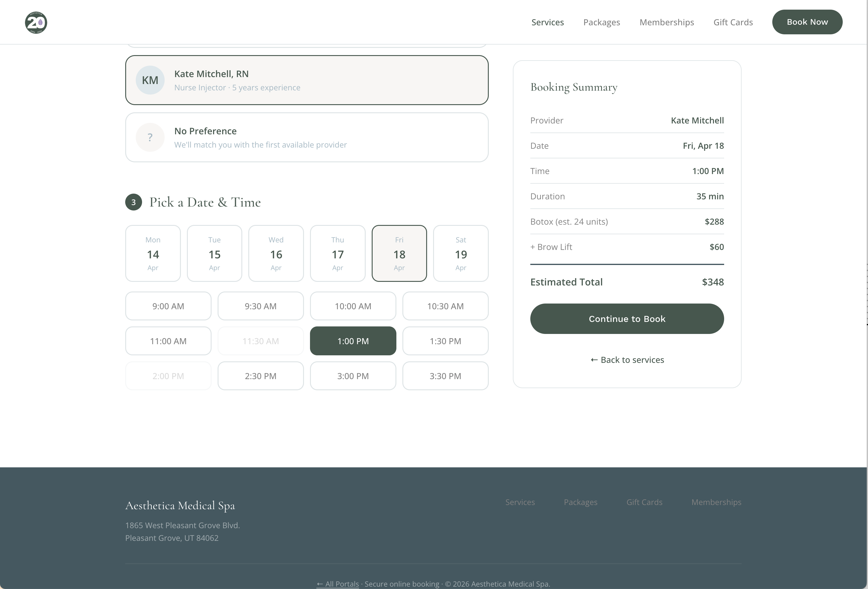This screenshot has height=589, width=868.
Task: Click the 1865 West Pleasant Grove Blvd. address
Action: pyautogui.click(x=183, y=525)
